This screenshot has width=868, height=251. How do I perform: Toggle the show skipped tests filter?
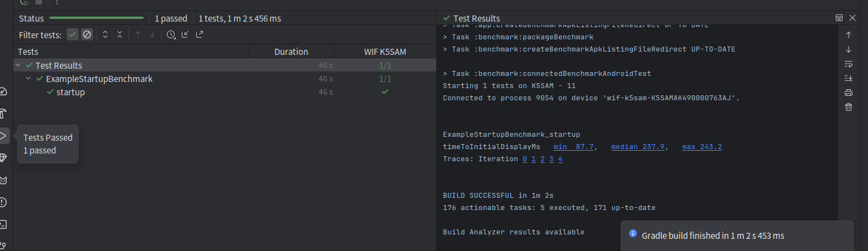[x=87, y=34]
